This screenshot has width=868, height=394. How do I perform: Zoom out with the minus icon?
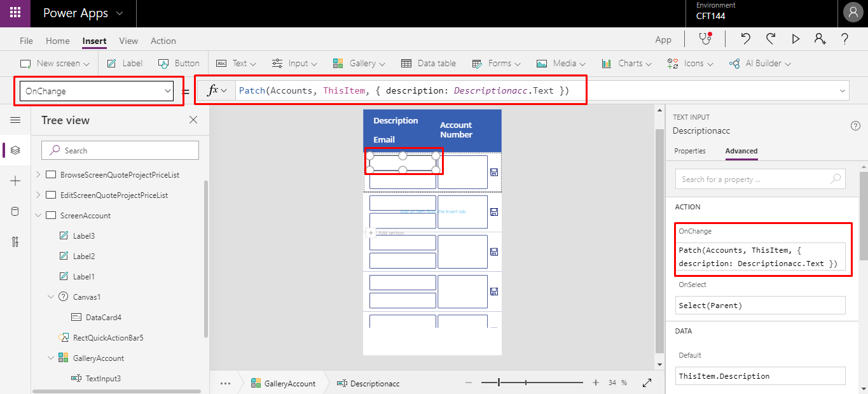point(469,383)
